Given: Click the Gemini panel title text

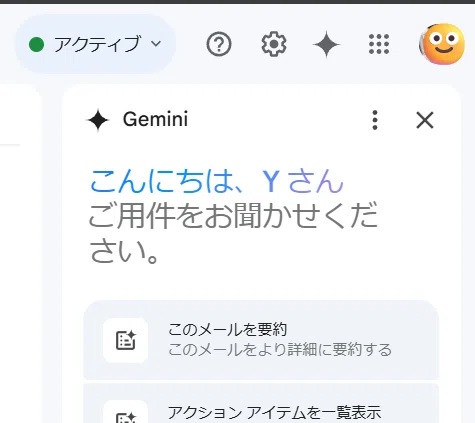Looking at the screenshot, I should [x=155, y=119].
